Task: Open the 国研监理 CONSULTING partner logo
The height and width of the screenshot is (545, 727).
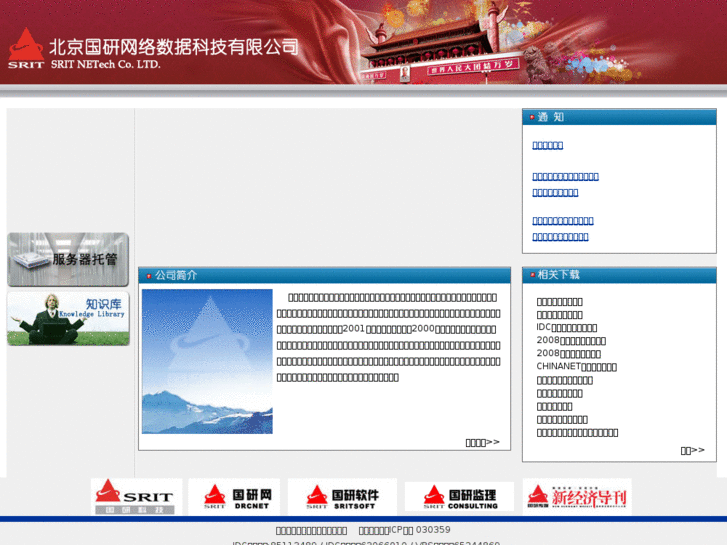Action: [x=459, y=496]
